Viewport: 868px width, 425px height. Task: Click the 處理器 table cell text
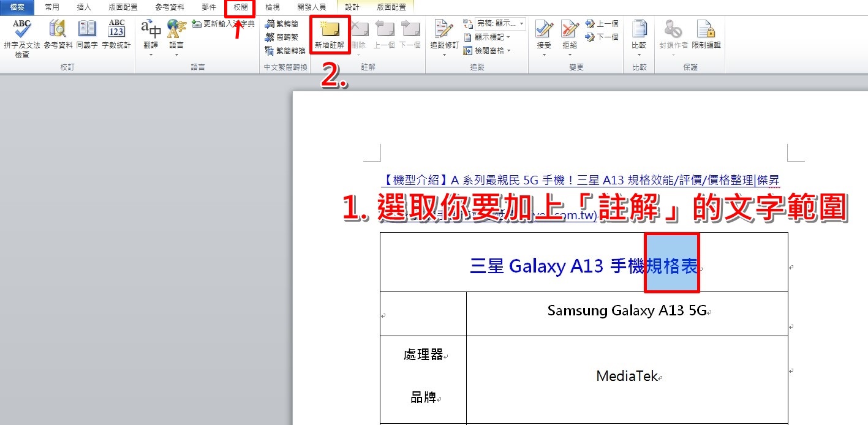coord(423,355)
